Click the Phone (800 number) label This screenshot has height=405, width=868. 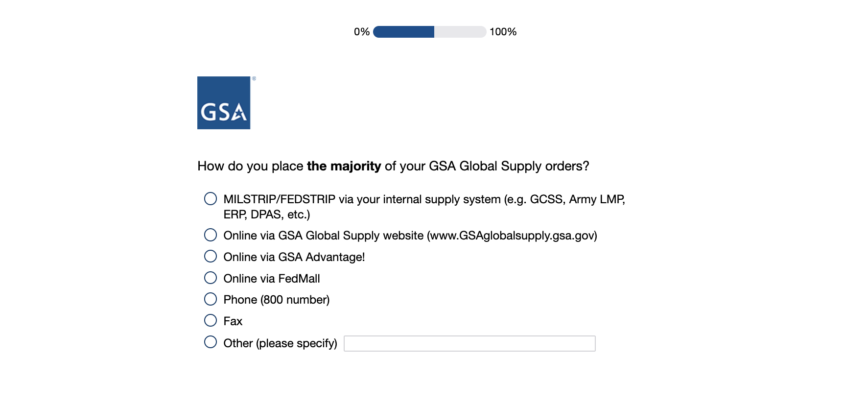point(276,300)
